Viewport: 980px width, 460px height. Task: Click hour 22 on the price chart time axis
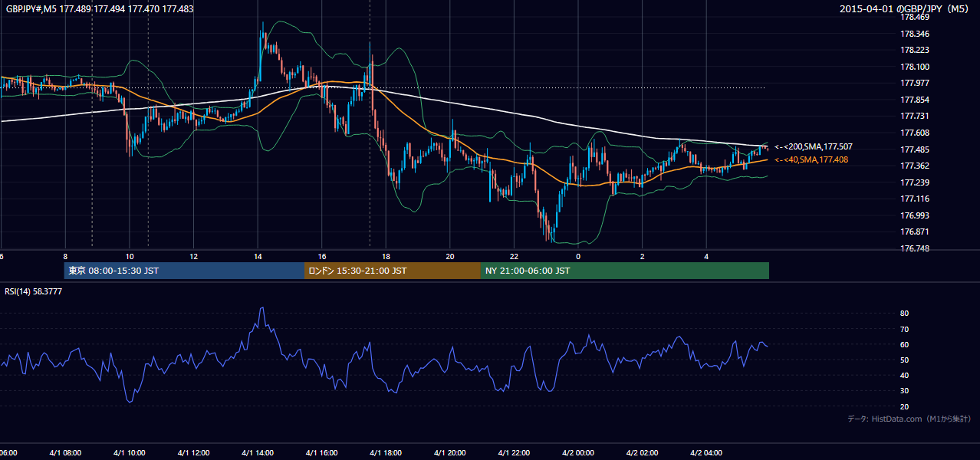(514, 256)
